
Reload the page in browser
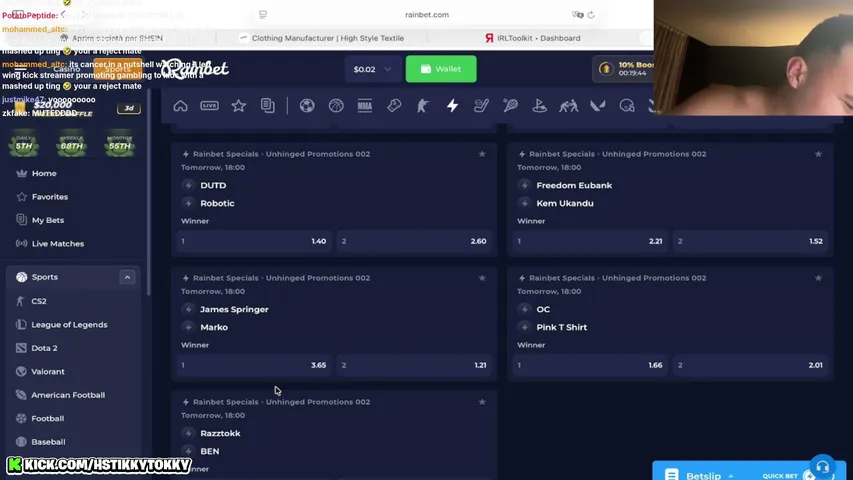pos(591,15)
